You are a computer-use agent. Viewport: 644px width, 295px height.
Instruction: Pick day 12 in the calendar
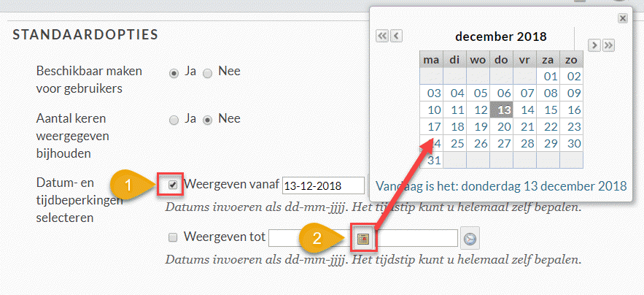tap(478, 110)
